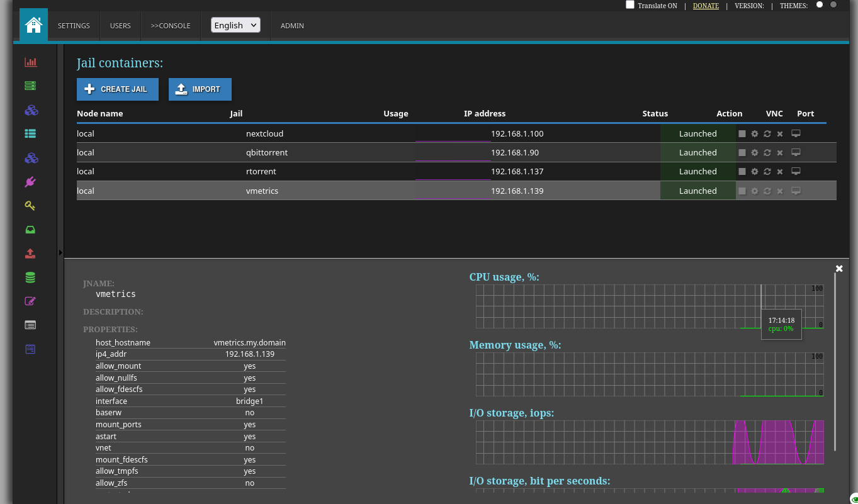Select the first theme circle toggle
Image resolution: width=858 pixels, height=504 pixels.
pos(819,5)
